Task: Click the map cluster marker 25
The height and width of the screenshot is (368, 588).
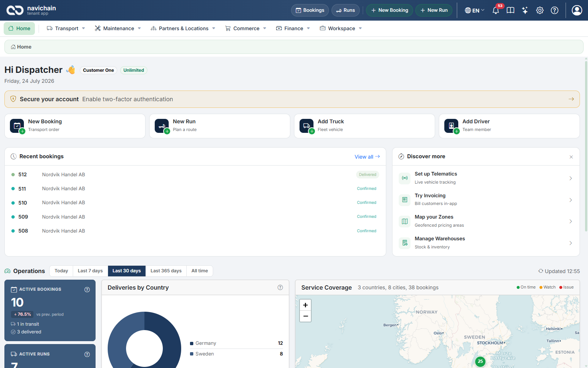Action: (480, 361)
